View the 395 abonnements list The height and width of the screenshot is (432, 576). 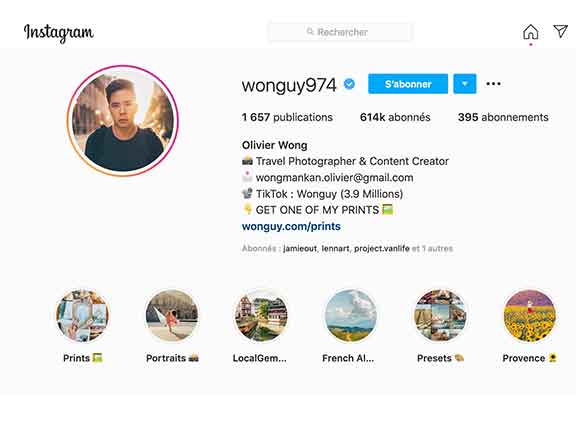click(503, 117)
